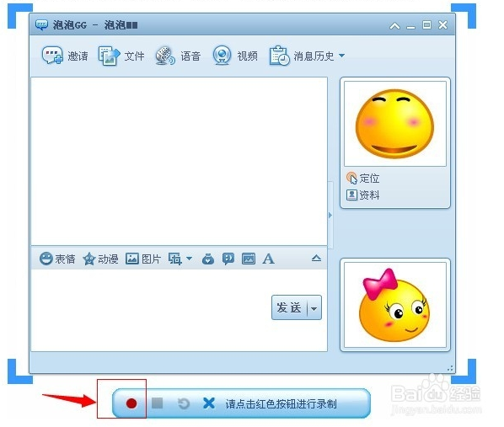504x427 pixels.
Task: Collapse the right side panel arrow
Action: click(x=330, y=215)
